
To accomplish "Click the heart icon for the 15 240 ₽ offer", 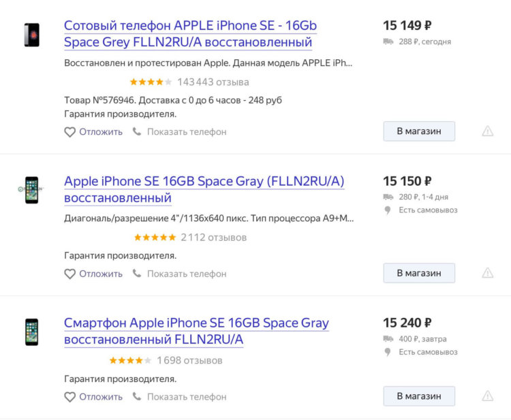I will point(69,398).
